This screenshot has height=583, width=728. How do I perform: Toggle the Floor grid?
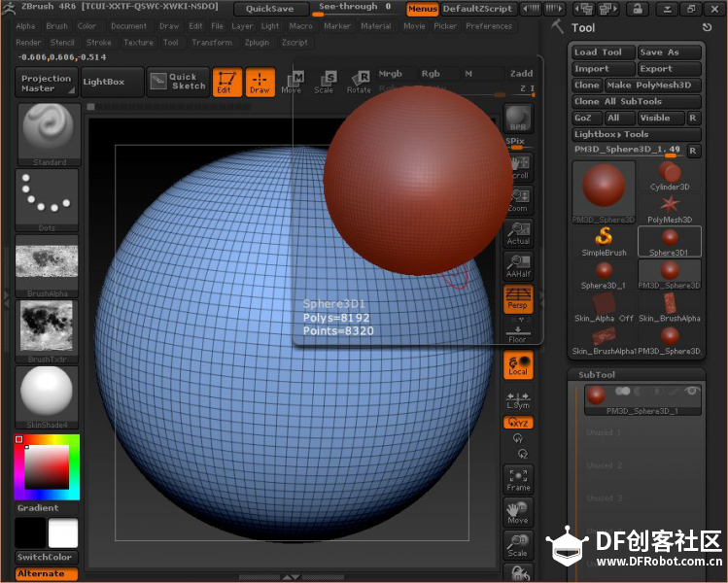518,334
